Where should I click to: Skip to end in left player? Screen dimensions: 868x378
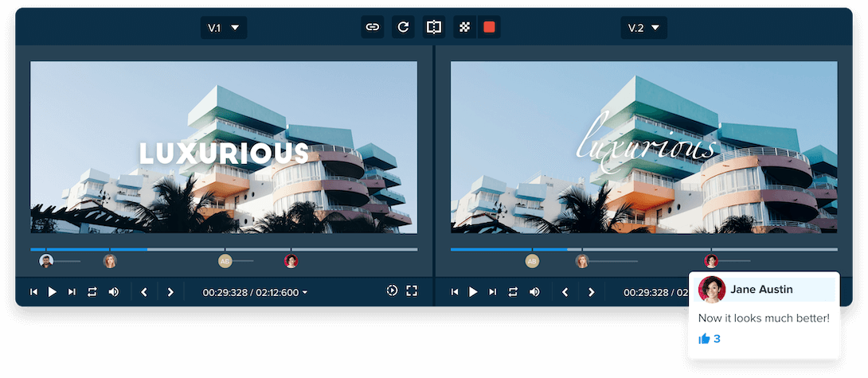(x=72, y=292)
